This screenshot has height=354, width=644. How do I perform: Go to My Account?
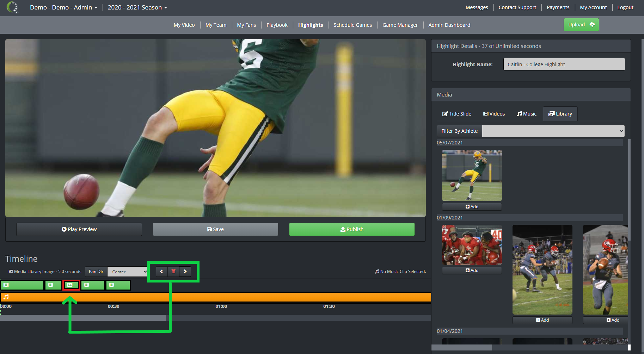pos(594,7)
